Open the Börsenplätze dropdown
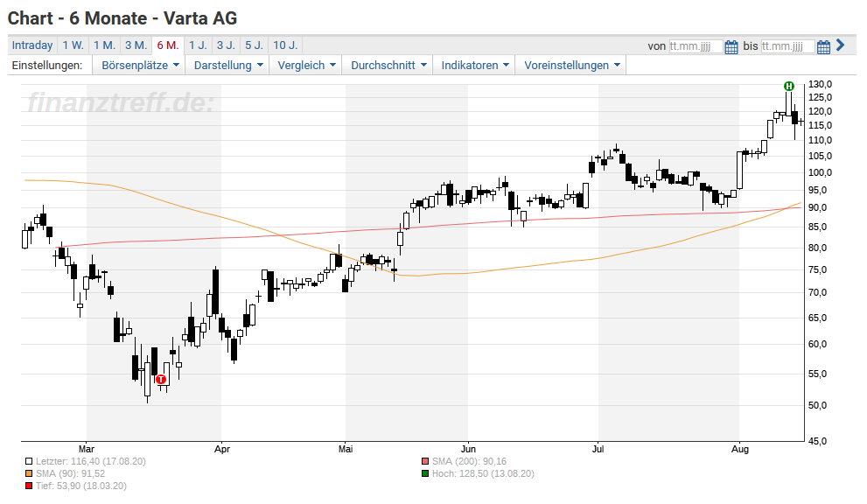Image resolution: width=867 pixels, height=504 pixels. coord(141,66)
